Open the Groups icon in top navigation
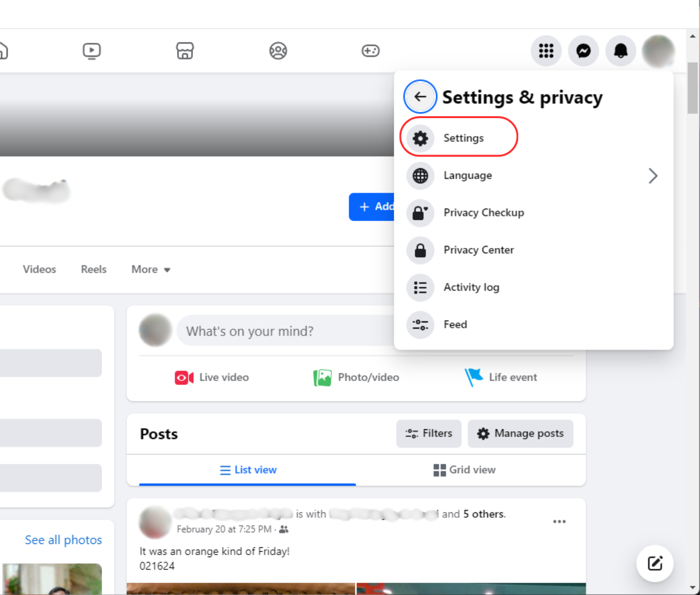Image resolution: width=700 pixels, height=595 pixels. [278, 51]
